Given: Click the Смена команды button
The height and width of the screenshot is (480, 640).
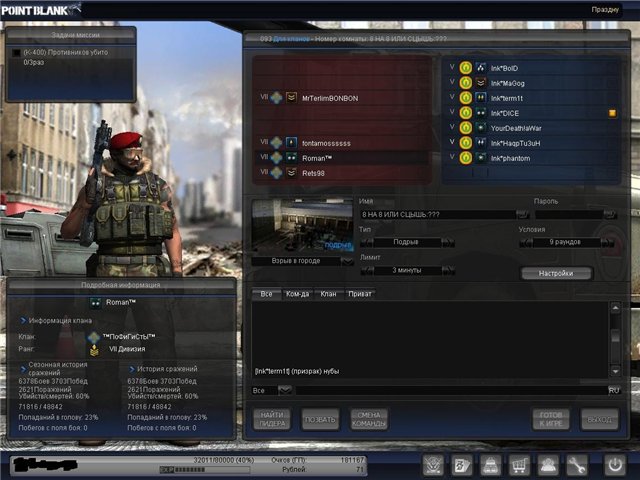Looking at the screenshot, I should [368, 419].
